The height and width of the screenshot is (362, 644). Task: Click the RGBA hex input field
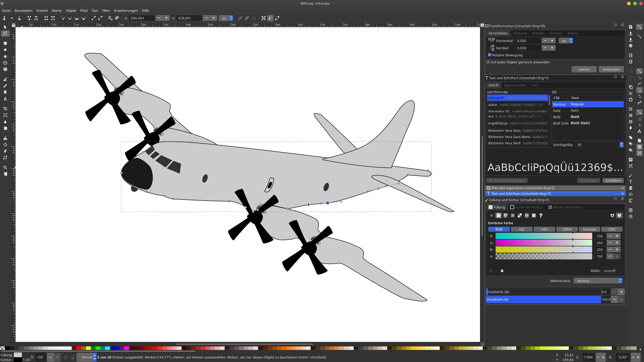click(612, 271)
